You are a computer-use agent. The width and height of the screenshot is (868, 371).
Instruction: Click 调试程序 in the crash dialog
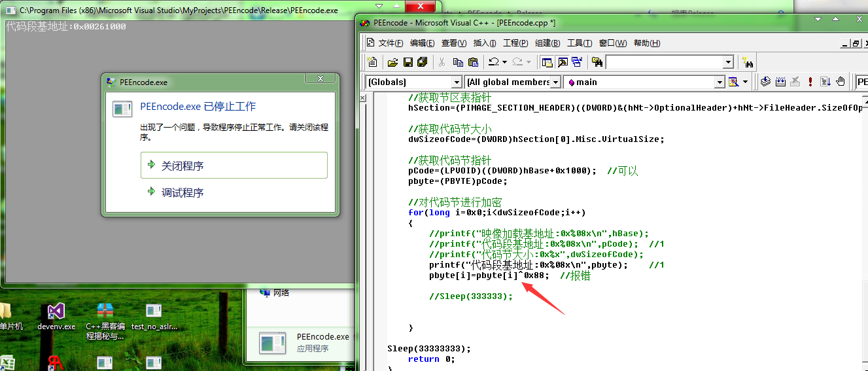pos(182,193)
